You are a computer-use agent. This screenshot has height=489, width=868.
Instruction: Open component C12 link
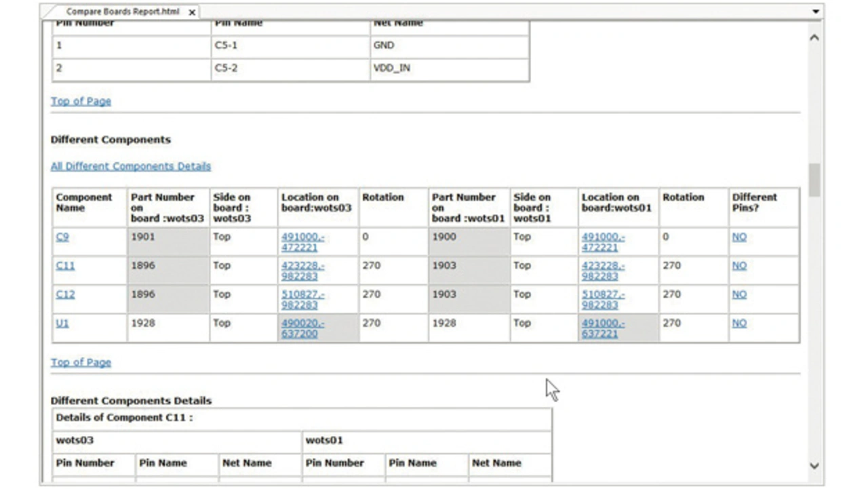(x=65, y=295)
